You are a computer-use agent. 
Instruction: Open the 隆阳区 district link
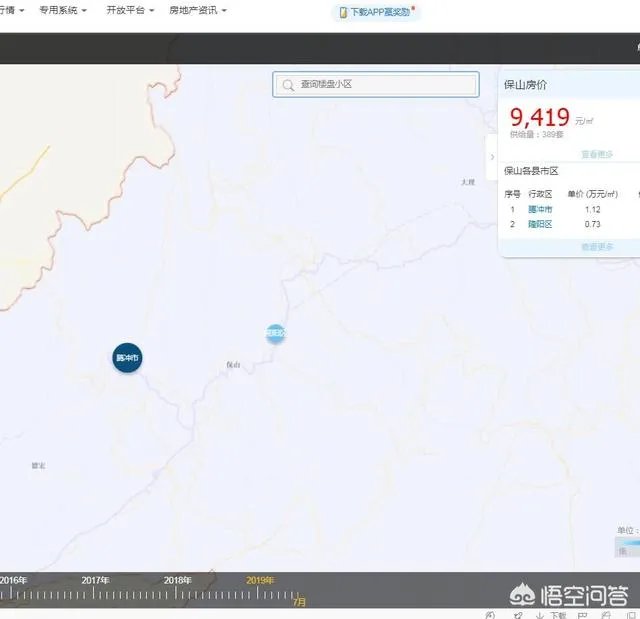click(539, 224)
